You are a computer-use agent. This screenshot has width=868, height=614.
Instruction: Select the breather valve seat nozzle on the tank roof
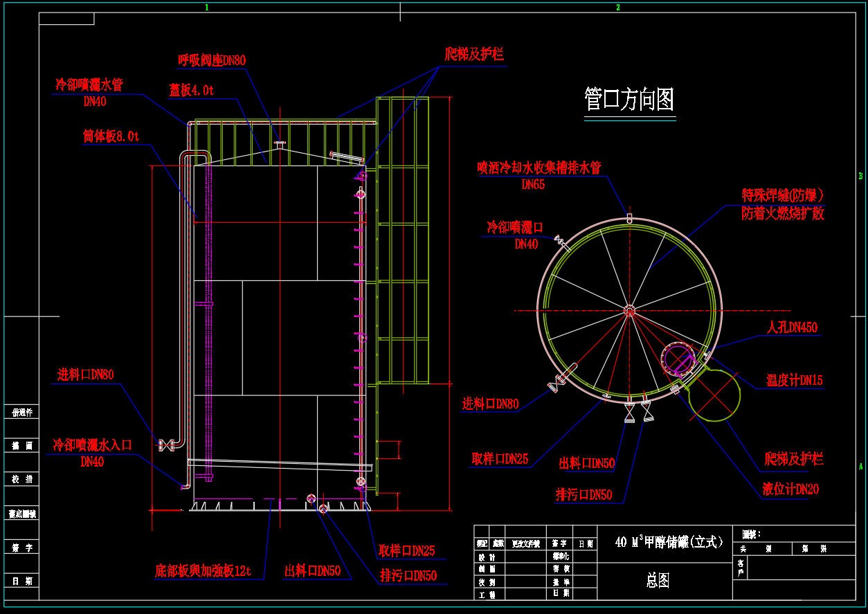click(280, 144)
